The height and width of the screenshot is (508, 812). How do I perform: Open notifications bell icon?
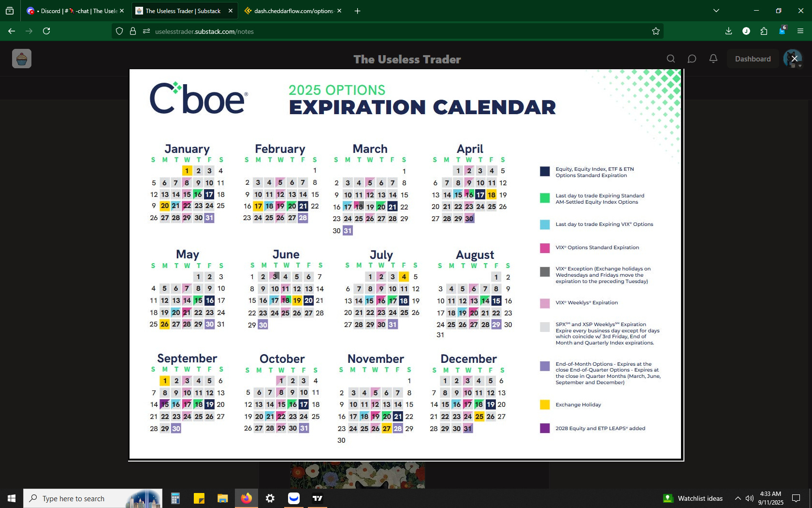[713, 59]
